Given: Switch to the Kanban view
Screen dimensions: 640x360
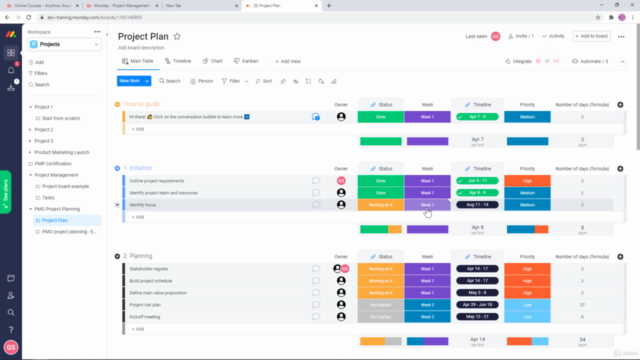Looking at the screenshot, I should (246, 61).
